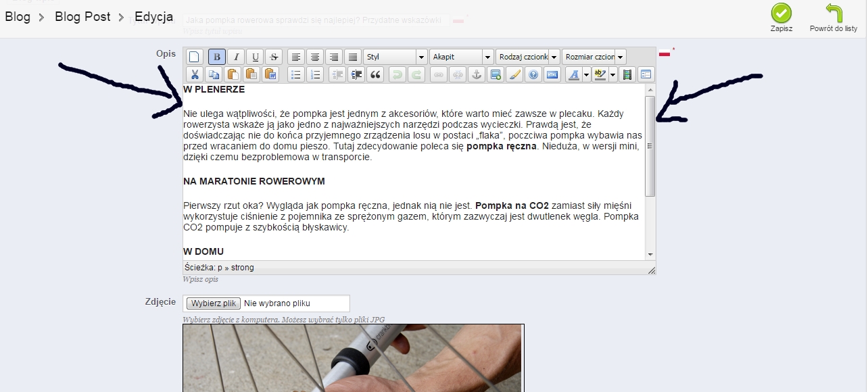Click the Insert embedded media film icon
Screen dimensions: 868x392
coord(627,74)
